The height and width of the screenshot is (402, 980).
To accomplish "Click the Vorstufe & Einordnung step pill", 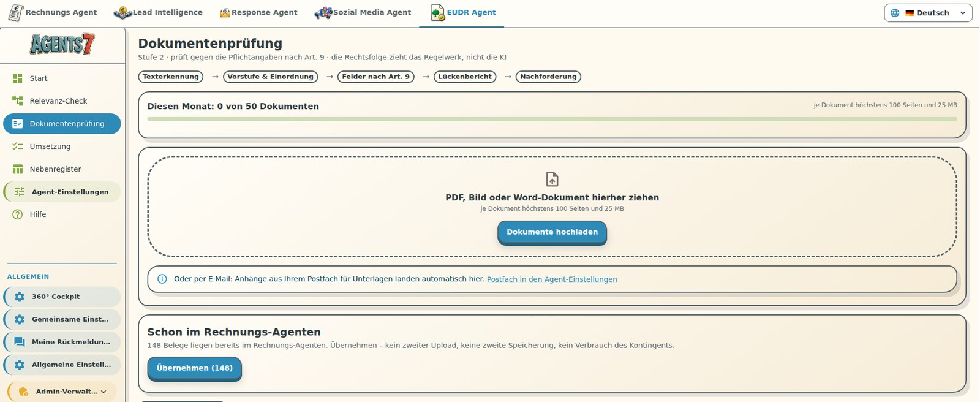I will [x=271, y=77].
